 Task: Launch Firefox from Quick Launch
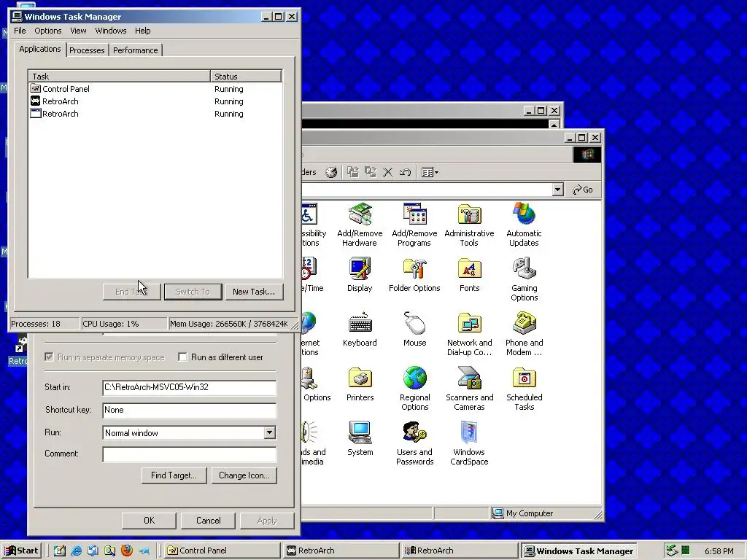coord(126,551)
